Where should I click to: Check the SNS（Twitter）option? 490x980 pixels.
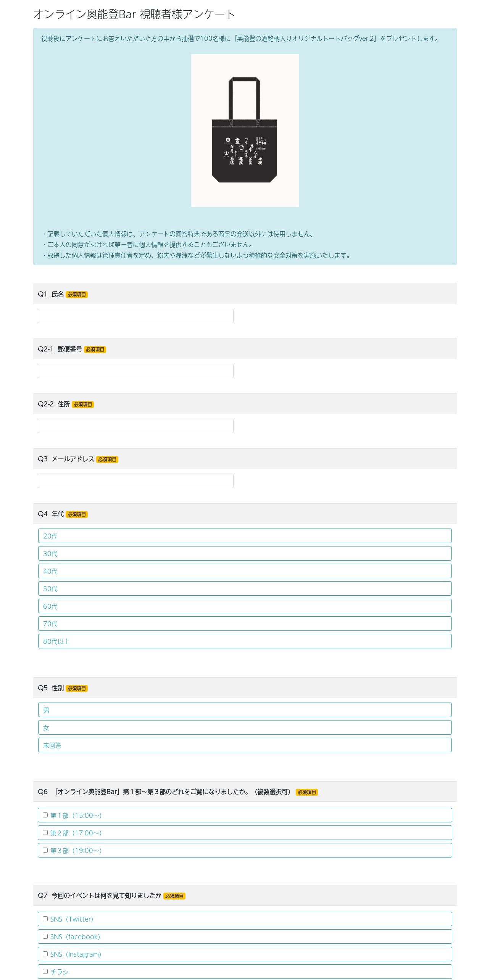coord(45,919)
